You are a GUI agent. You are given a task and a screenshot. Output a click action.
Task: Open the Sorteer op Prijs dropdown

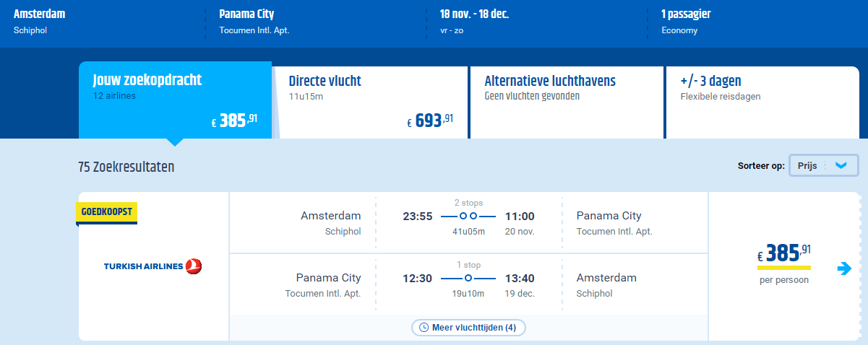(824, 165)
